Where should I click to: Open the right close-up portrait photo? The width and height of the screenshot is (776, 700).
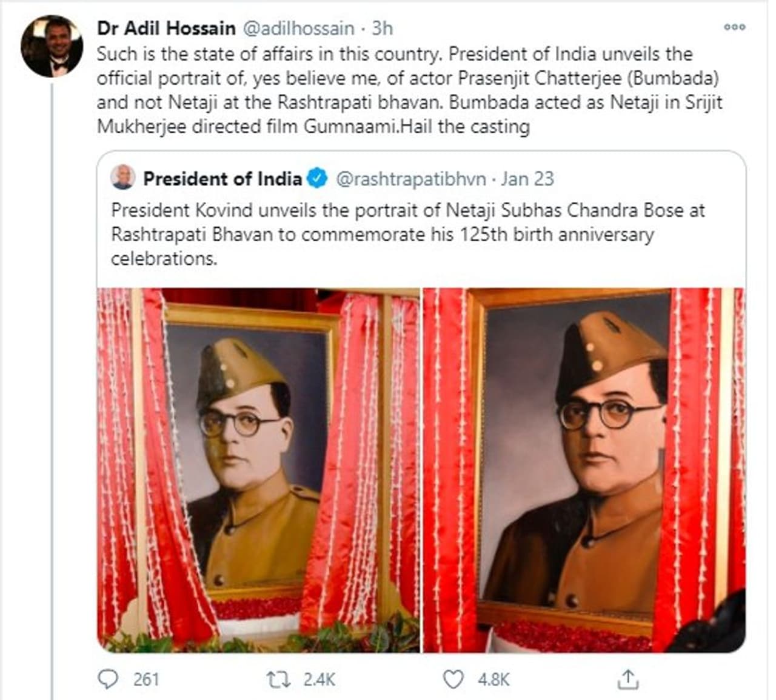point(584,470)
